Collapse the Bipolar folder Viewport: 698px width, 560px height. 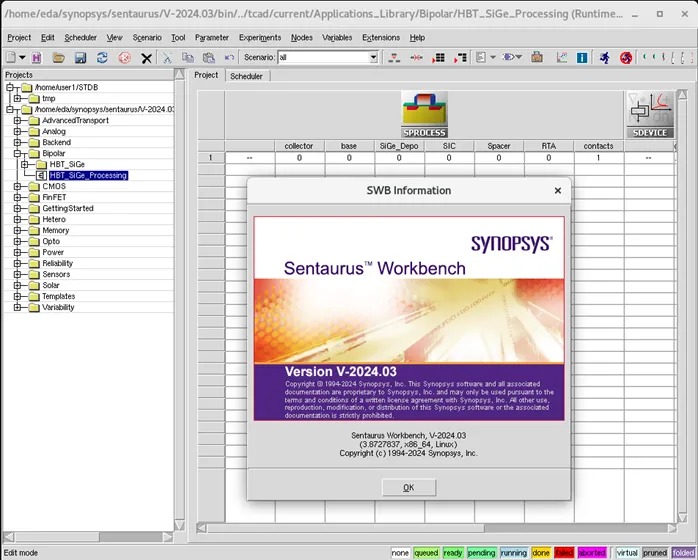point(17,154)
